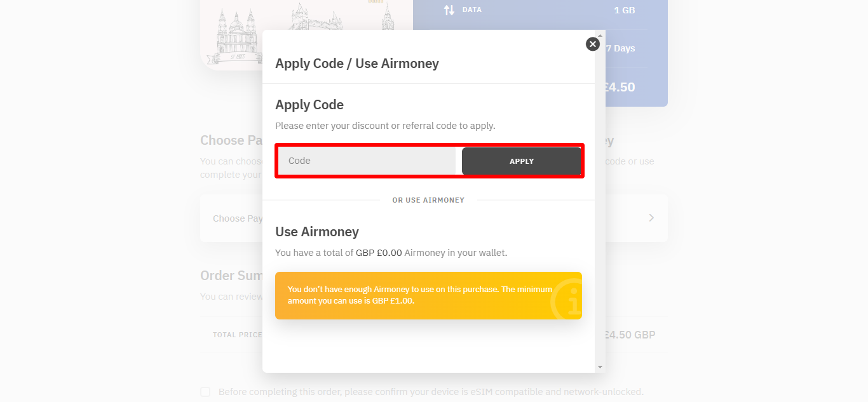Click the APPLY button
This screenshot has height=402, width=868.
point(521,161)
